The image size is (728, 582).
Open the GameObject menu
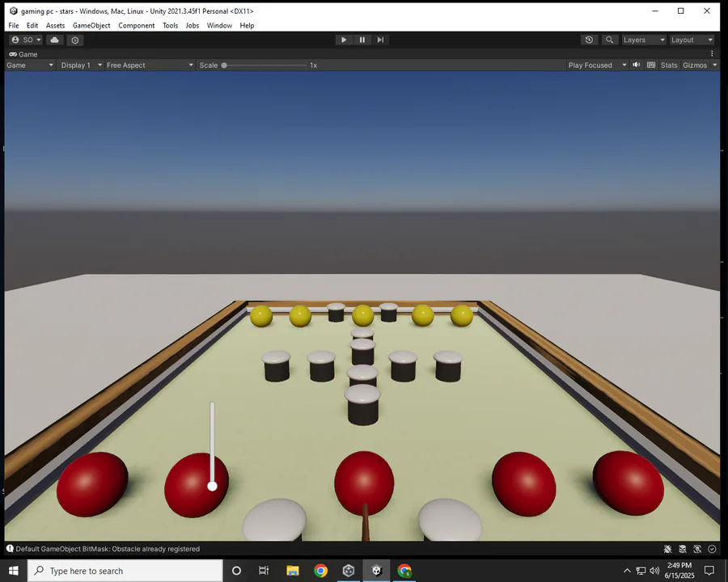[x=91, y=26]
